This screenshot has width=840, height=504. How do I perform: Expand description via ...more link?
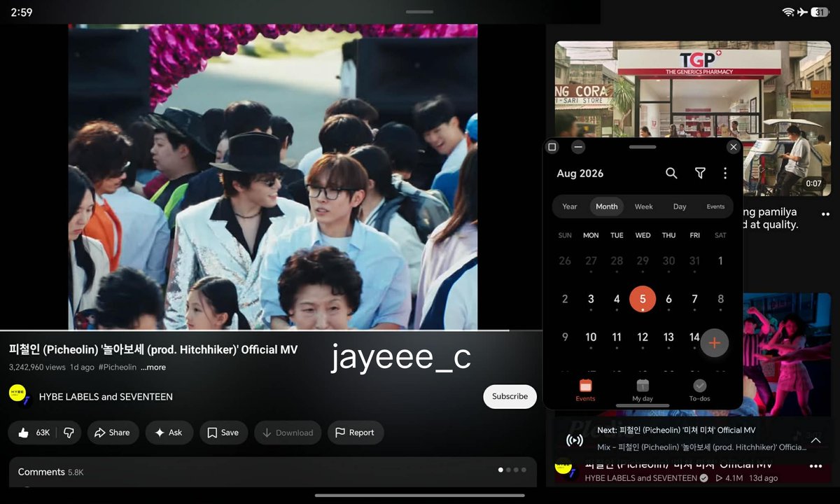153,367
